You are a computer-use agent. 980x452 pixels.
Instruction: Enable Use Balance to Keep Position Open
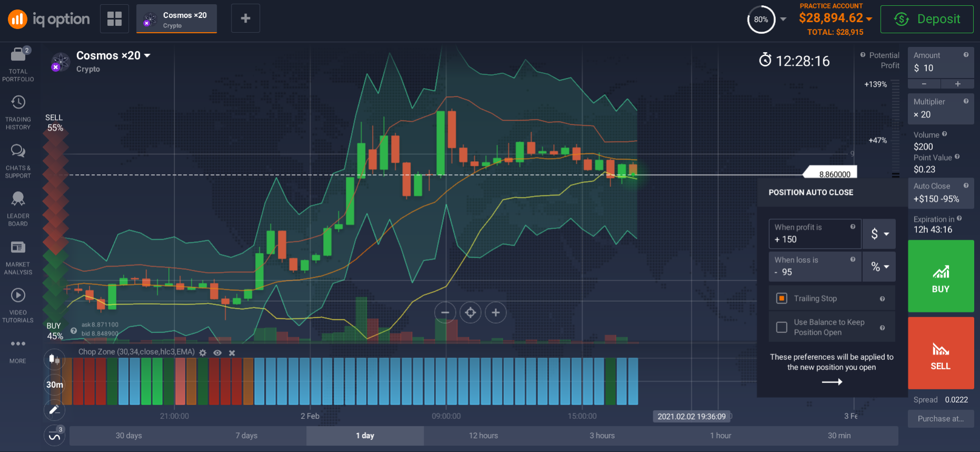782,327
